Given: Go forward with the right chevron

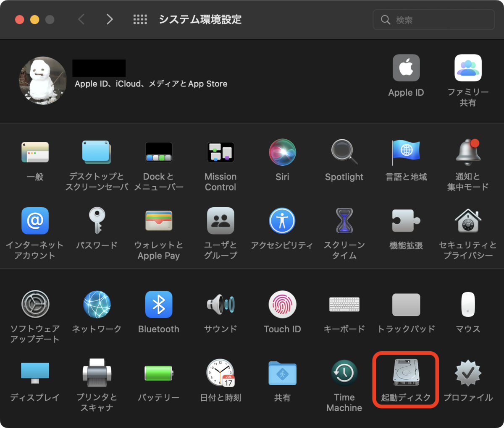Looking at the screenshot, I should [110, 19].
